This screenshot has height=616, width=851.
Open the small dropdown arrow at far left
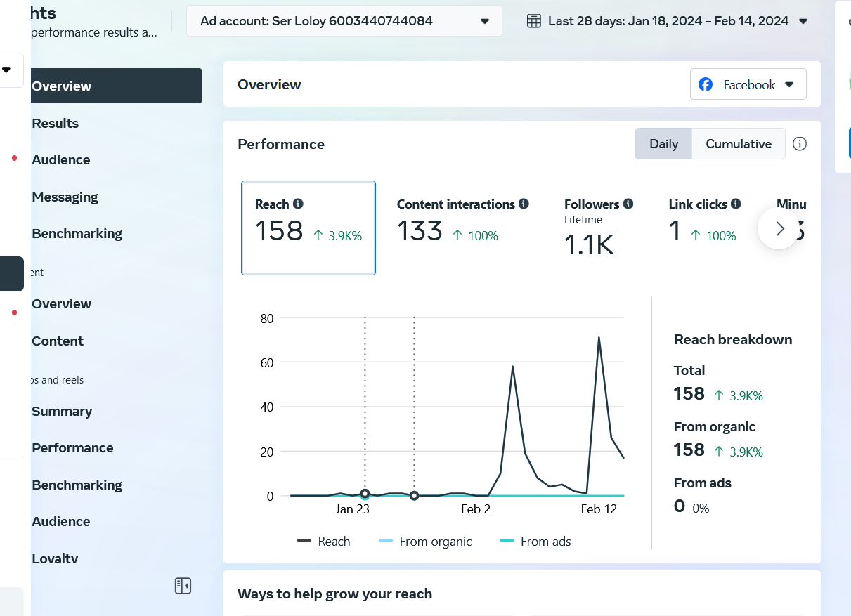6,70
